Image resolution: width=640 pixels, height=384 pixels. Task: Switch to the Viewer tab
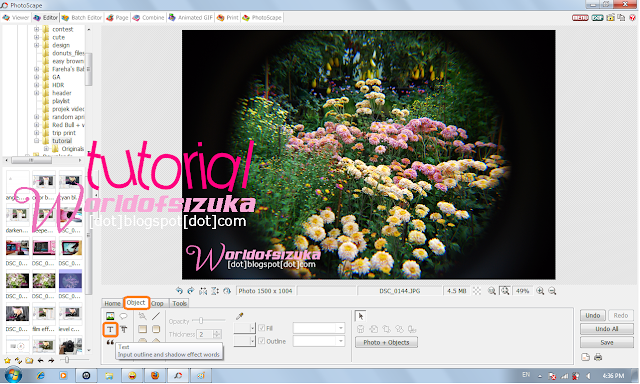16,18
